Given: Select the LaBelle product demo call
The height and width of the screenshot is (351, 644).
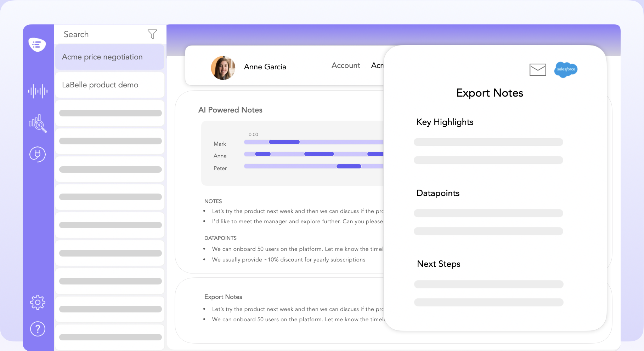Looking at the screenshot, I should (x=110, y=85).
